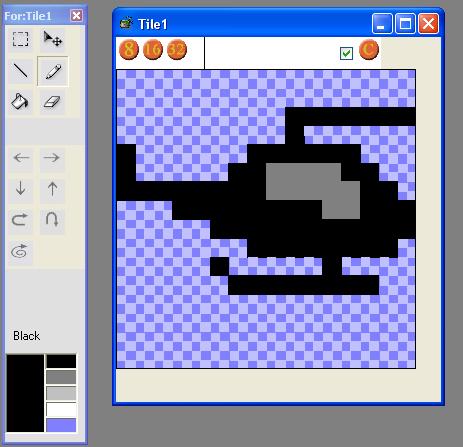Screen dimensions: 463x447
Task: Select the rectangular marquee selection tool
Action: tap(21, 39)
